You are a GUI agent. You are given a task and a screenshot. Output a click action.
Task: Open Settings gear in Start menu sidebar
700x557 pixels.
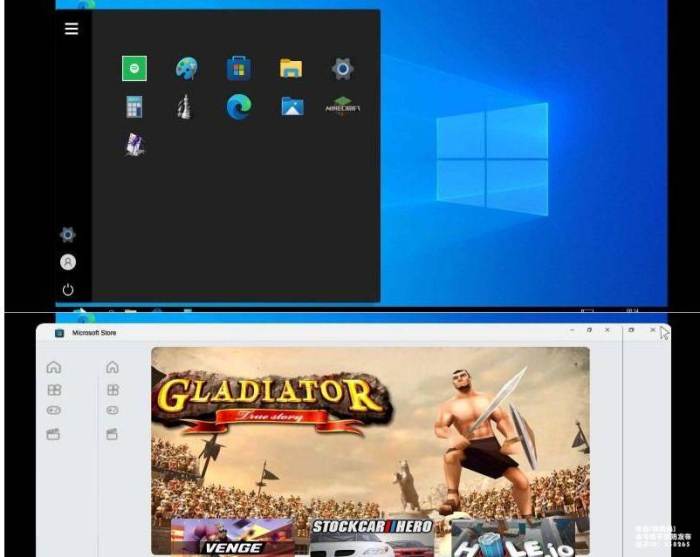click(68, 234)
